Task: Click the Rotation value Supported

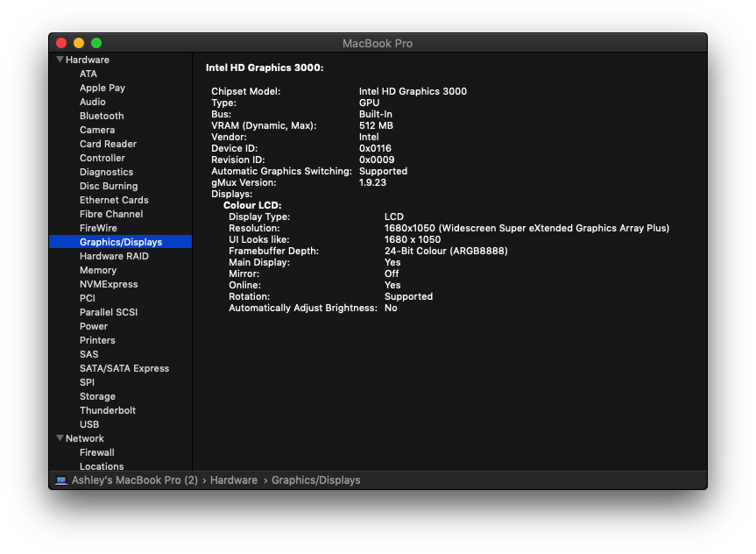Action: pyautogui.click(x=408, y=296)
